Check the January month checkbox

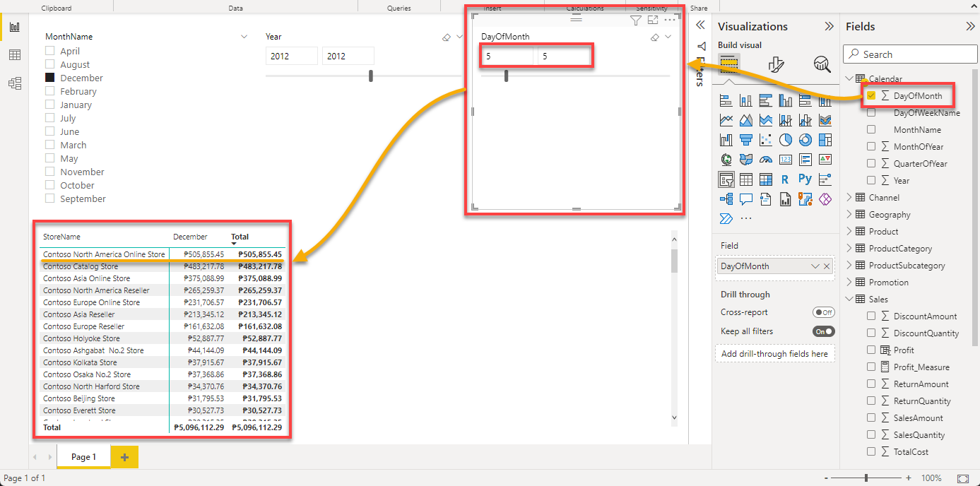50,105
